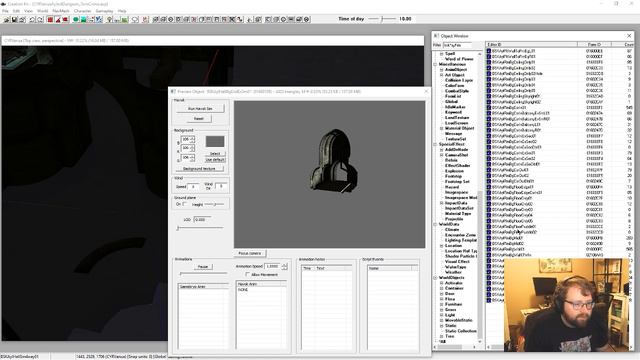
Task: Open the File menu
Action: click(x=5, y=11)
